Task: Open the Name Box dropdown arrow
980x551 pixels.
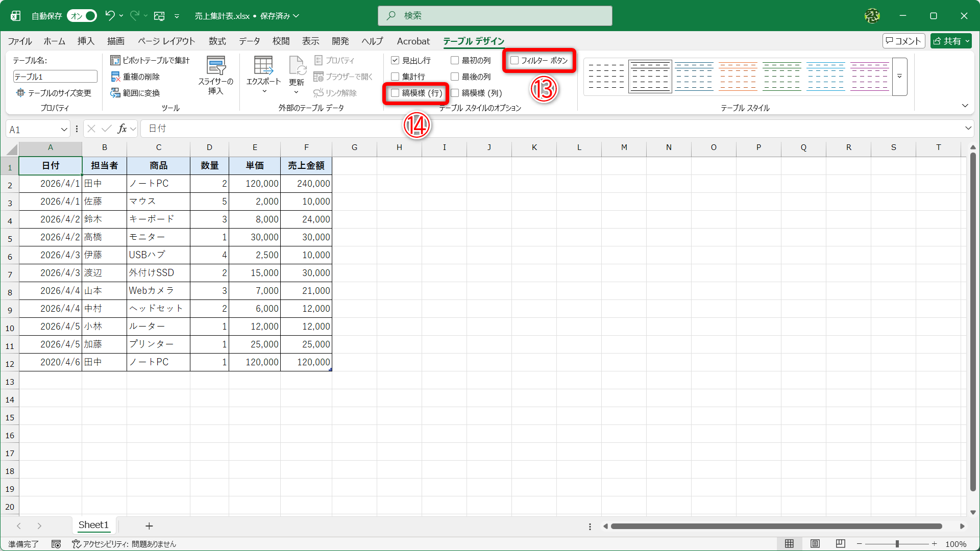Action: [x=64, y=130]
